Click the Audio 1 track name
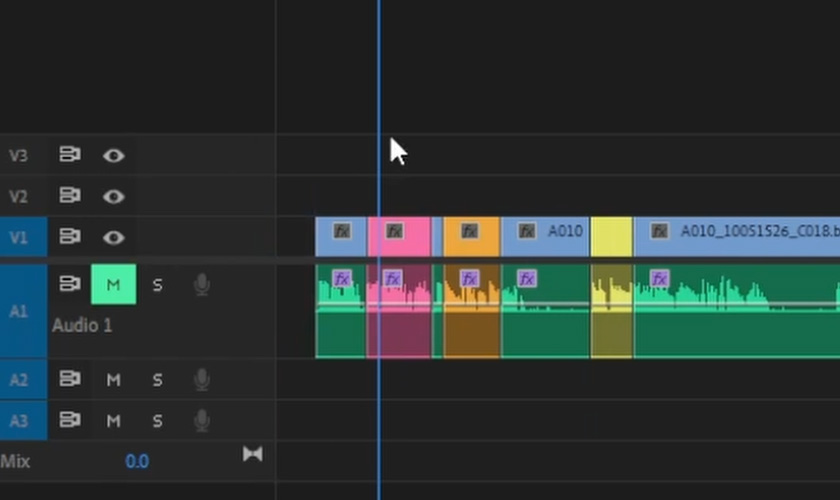Screen dimensions: 840x500 click(x=82, y=325)
